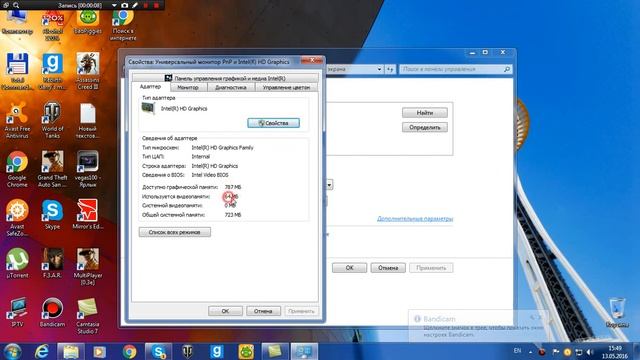This screenshot has width=640, height=360.
Task: Show hidden system tray icons arrow
Action: (531, 351)
